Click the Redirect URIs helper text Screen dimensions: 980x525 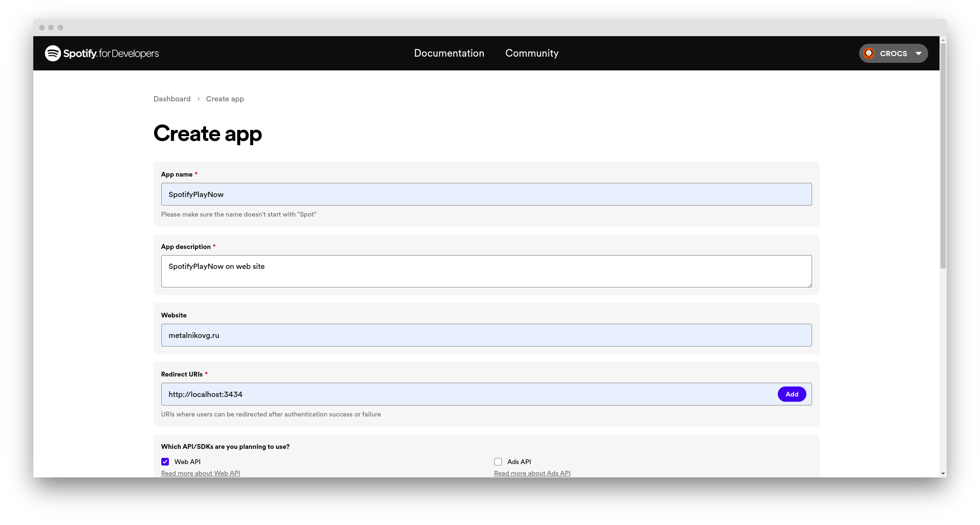click(271, 414)
